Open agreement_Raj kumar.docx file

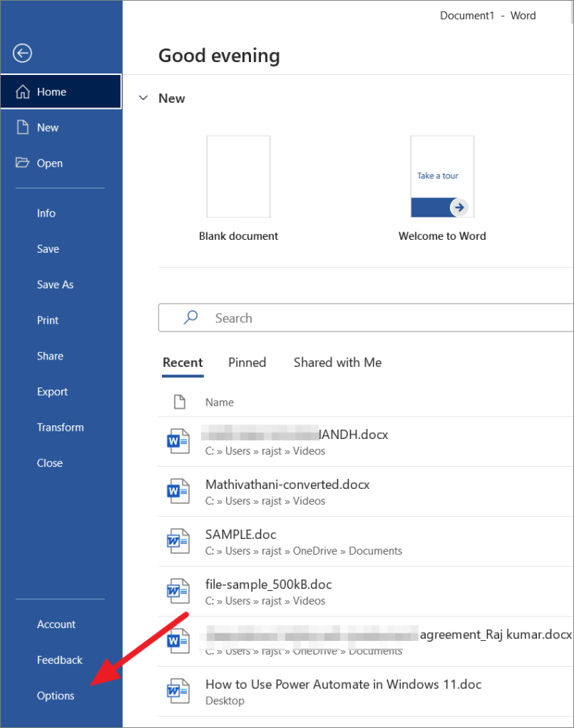[x=366, y=642]
